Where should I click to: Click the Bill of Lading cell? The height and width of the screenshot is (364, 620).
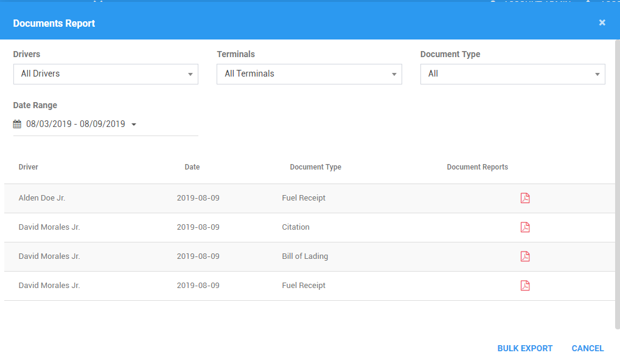click(x=305, y=256)
